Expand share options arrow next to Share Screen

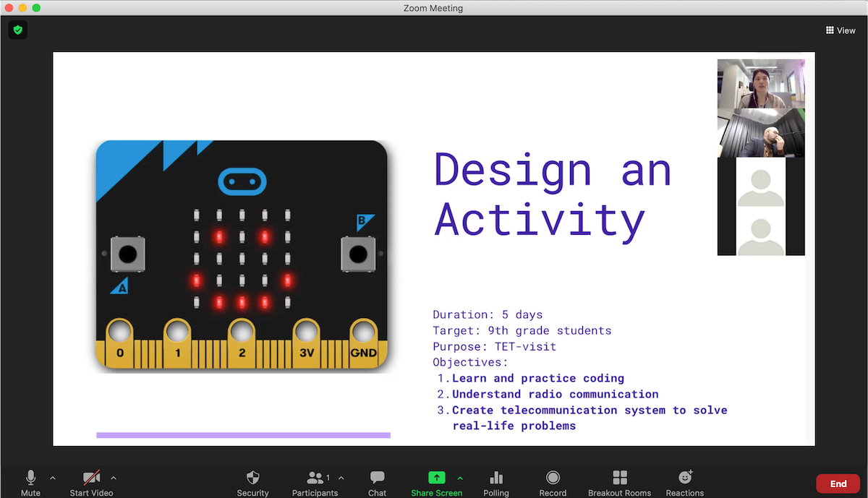click(460, 478)
